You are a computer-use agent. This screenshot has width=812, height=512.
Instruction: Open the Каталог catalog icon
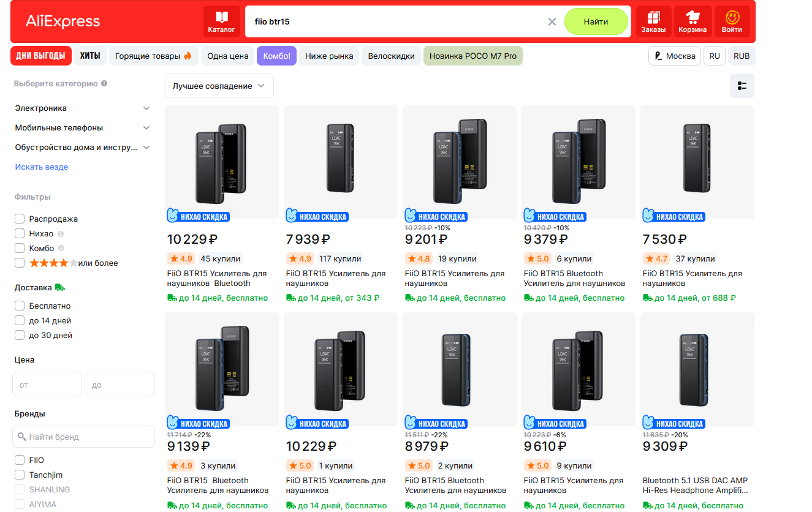(x=221, y=21)
